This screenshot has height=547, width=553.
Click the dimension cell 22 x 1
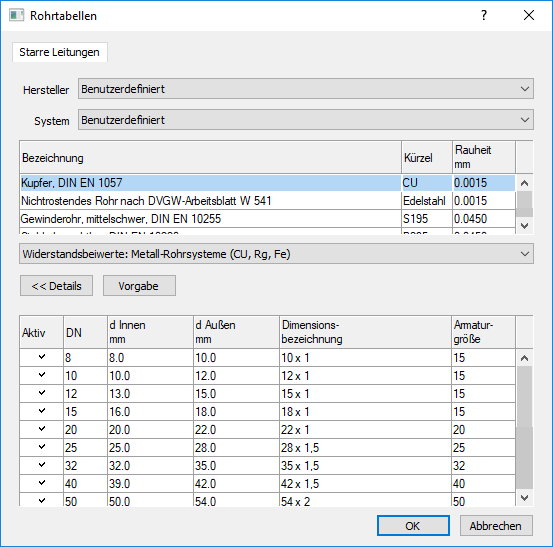pos(365,430)
